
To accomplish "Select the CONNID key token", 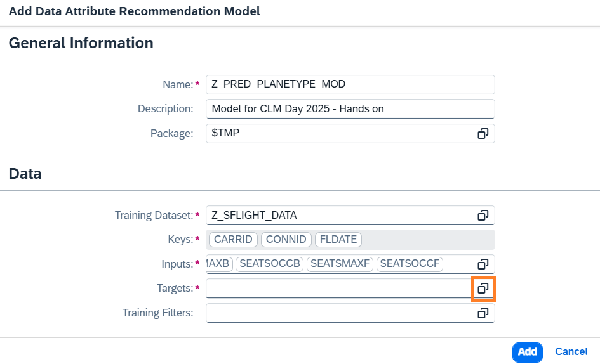I will click(286, 240).
